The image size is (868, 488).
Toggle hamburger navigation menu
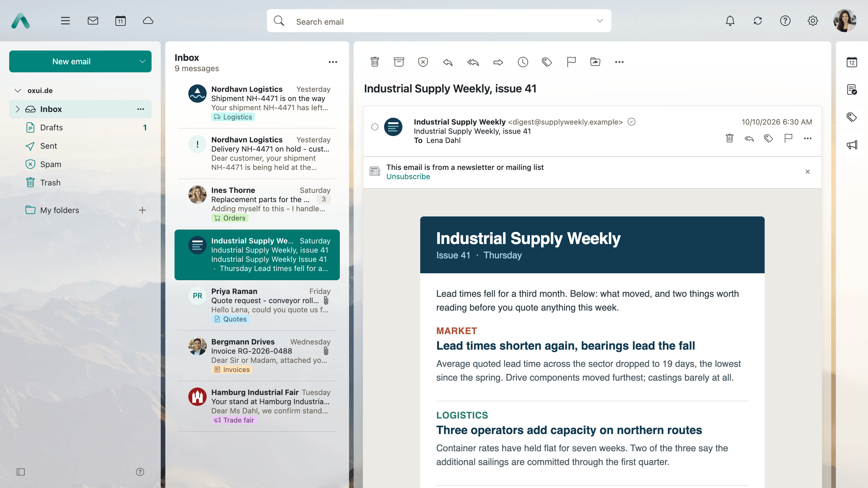coord(65,21)
